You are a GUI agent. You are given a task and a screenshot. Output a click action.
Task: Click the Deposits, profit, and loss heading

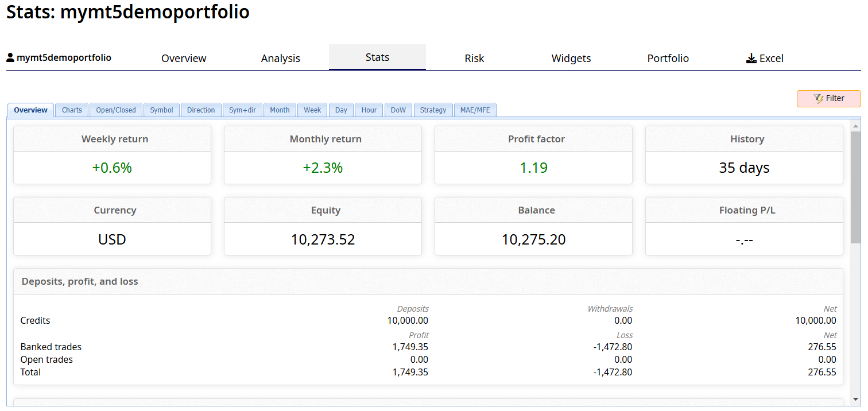click(x=80, y=281)
